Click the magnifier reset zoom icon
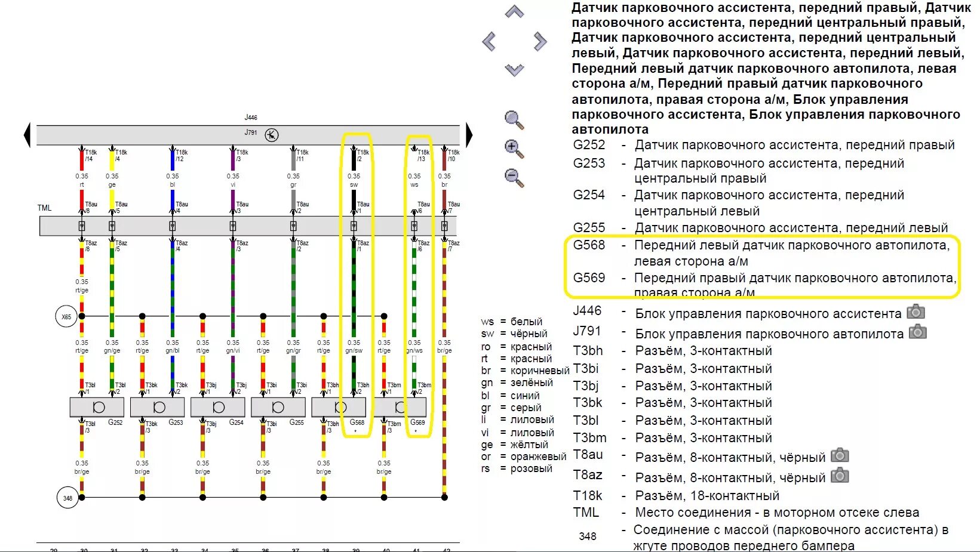This screenshot has width=980, height=552. click(514, 120)
